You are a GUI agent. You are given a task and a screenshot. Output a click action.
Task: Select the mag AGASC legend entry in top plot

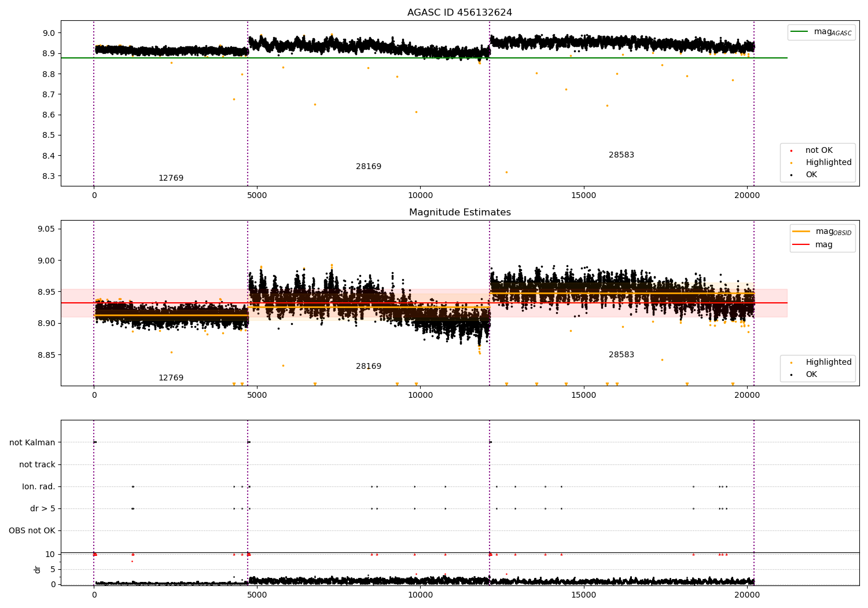coord(821,32)
